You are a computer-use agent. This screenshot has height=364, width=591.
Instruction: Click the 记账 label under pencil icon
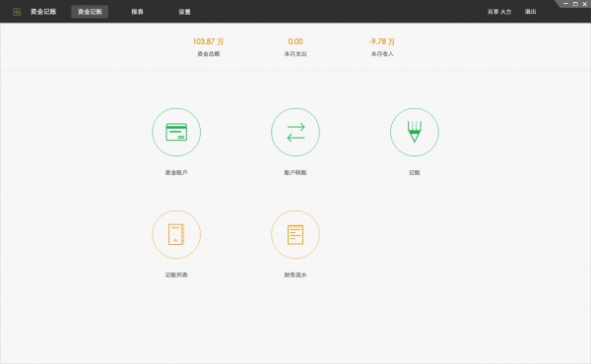[415, 172]
